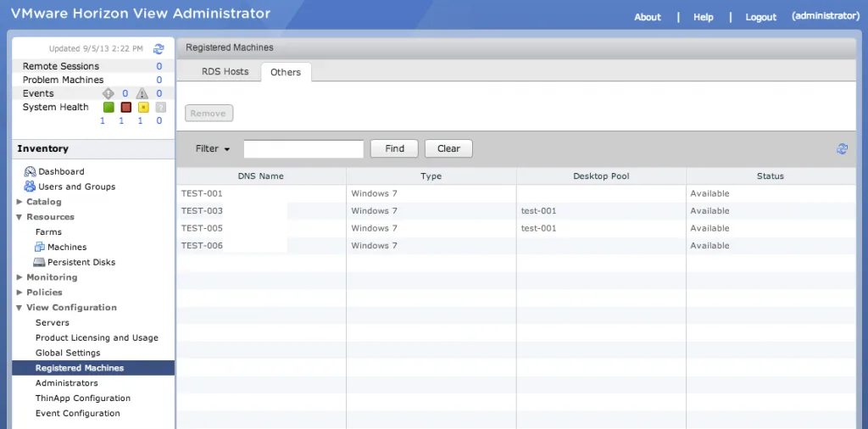Click Available status in TEST-001 row
Viewport: 868px width, 429px height.
[x=709, y=193]
